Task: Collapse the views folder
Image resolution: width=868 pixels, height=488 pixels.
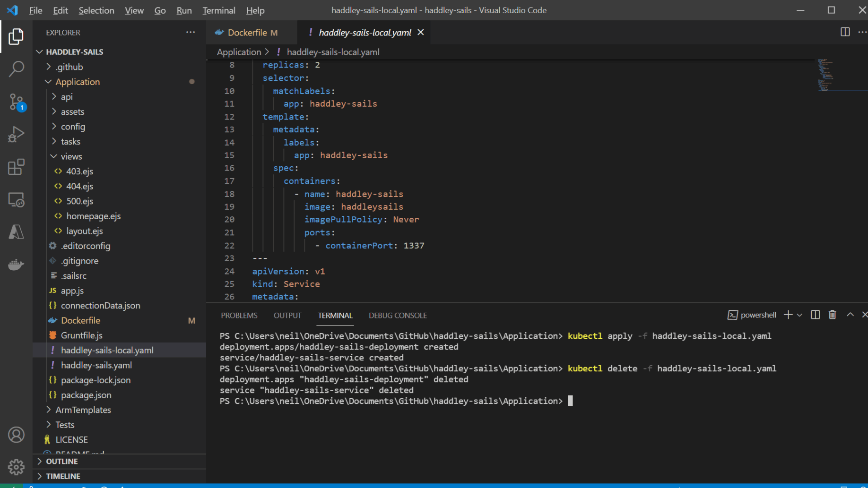Action: 71,156
